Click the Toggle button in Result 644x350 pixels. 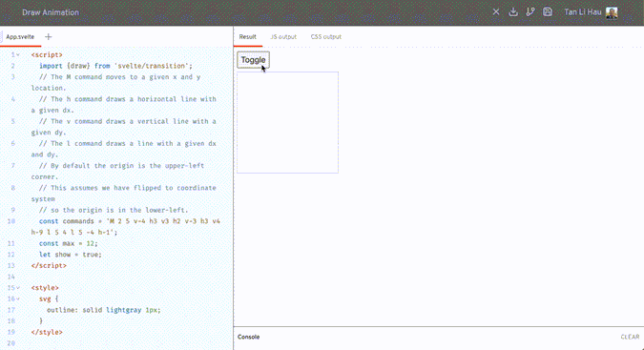click(253, 60)
